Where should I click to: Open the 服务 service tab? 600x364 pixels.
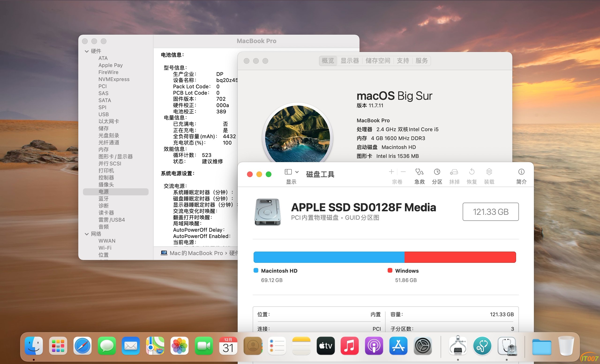pos(421,61)
